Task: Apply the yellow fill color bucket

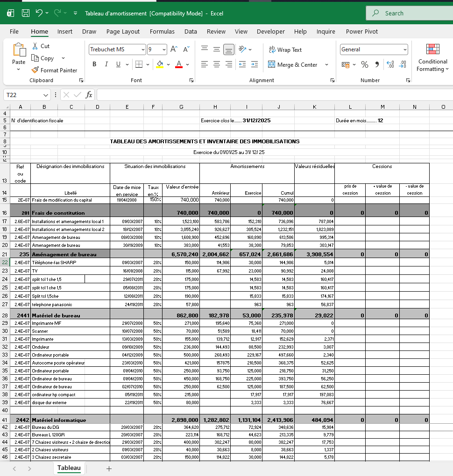Action: (x=160, y=64)
